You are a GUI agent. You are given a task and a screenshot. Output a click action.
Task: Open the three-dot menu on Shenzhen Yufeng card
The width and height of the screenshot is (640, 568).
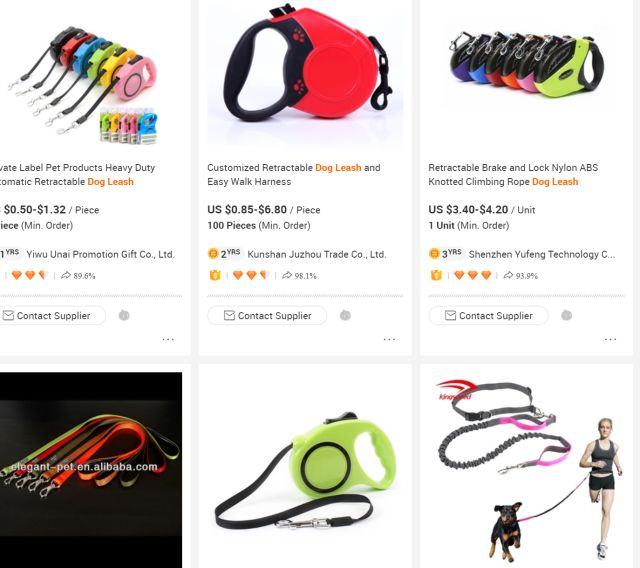tap(611, 339)
